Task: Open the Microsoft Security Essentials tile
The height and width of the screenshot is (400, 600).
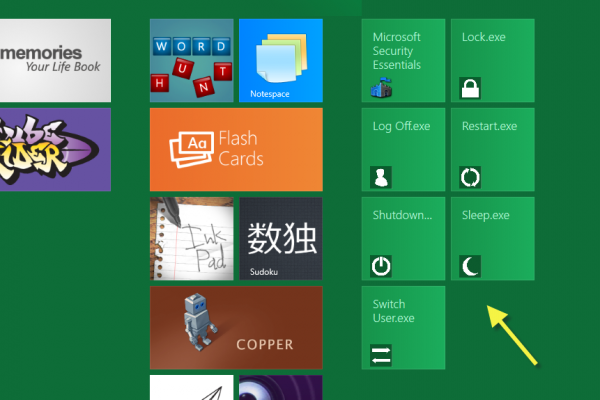Action: tap(403, 60)
